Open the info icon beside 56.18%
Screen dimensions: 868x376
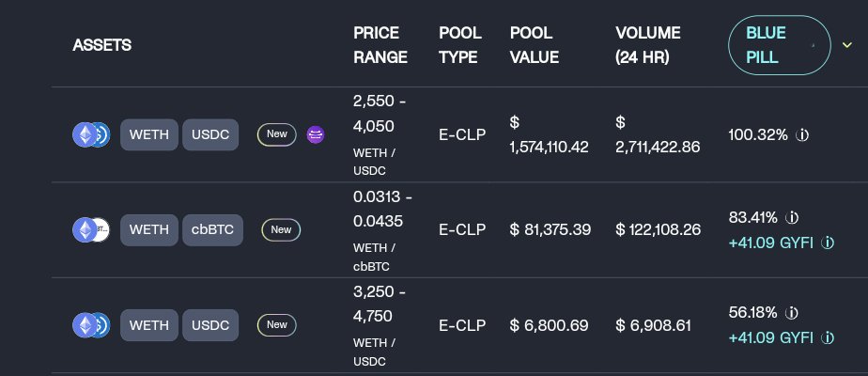pyautogui.click(x=792, y=313)
